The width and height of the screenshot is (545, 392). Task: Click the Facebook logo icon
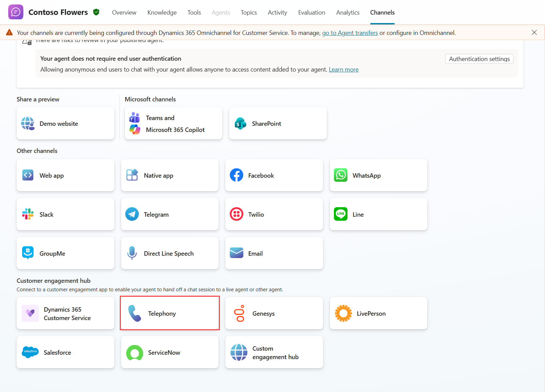pos(237,175)
